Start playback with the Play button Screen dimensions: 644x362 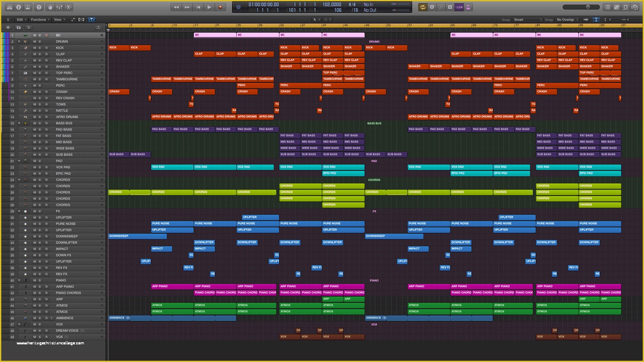click(x=209, y=7)
